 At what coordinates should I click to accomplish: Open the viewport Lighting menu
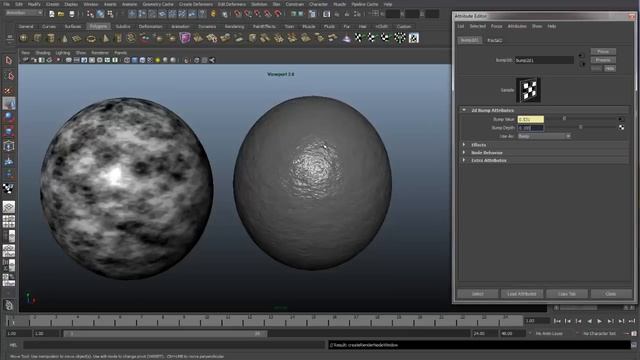[x=63, y=53]
